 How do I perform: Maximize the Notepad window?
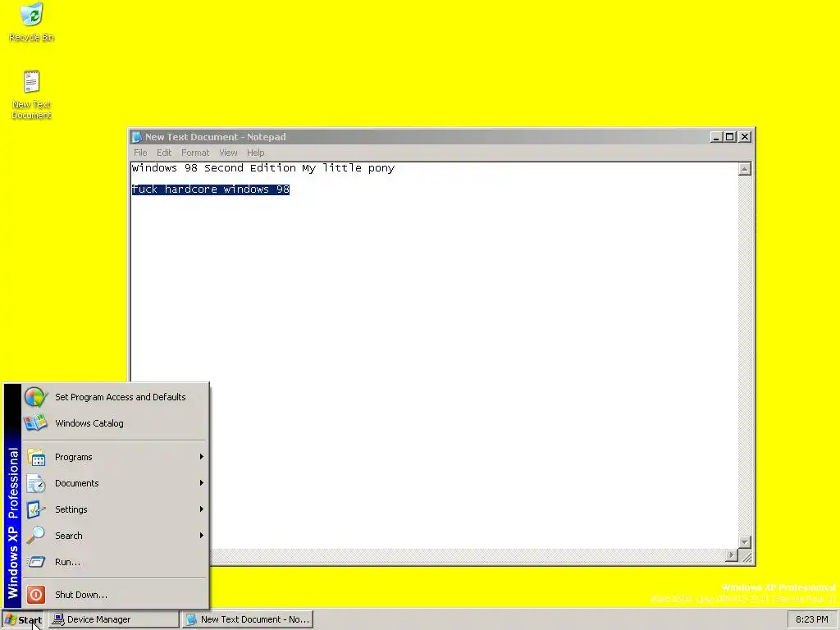click(729, 137)
